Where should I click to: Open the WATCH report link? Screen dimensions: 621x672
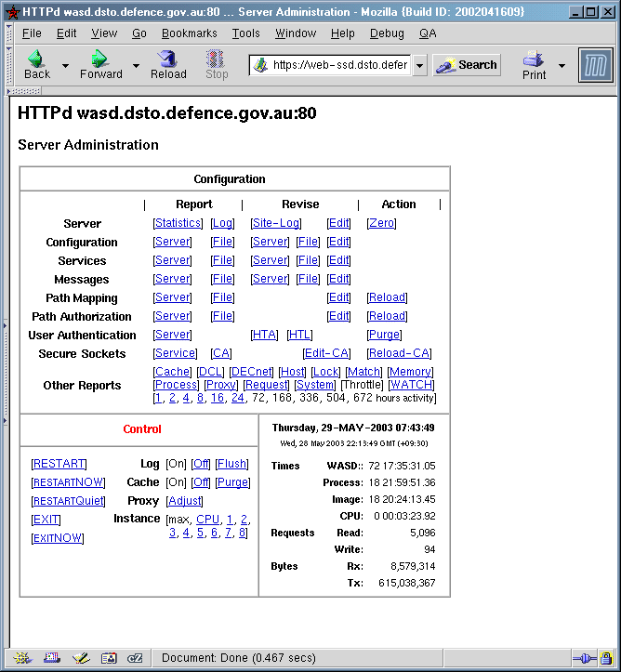(x=411, y=385)
